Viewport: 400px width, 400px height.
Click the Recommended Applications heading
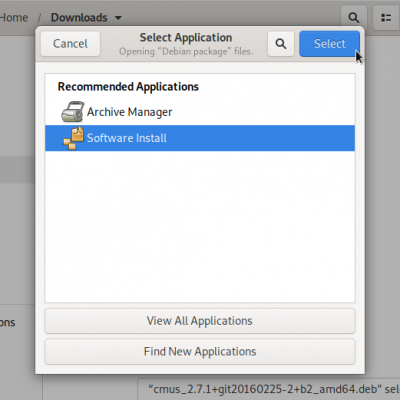point(128,87)
